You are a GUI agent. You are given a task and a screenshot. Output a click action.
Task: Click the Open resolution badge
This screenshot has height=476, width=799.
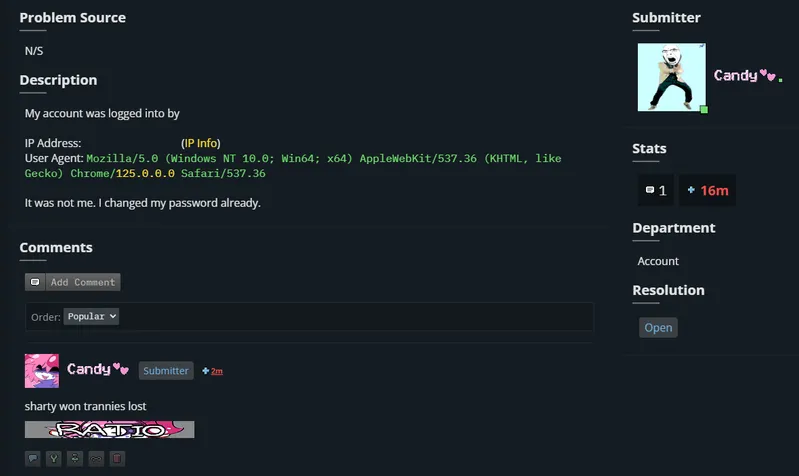[x=658, y=327]
